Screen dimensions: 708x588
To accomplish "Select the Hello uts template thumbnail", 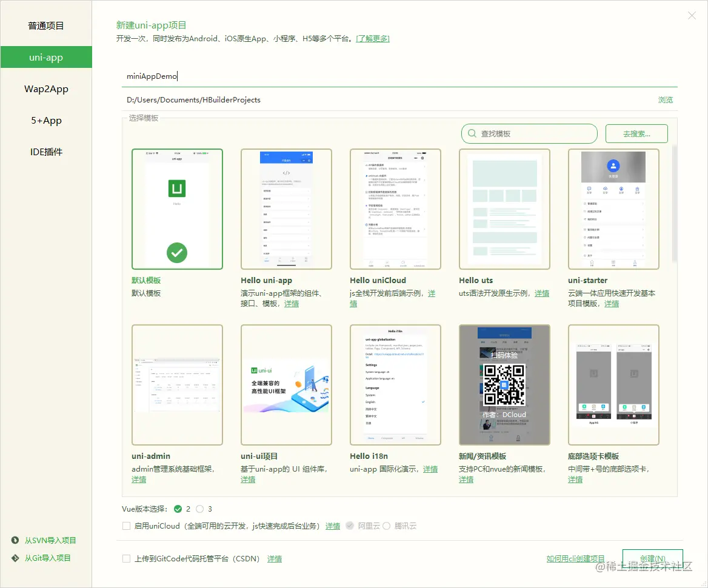I will pos(504,209).
